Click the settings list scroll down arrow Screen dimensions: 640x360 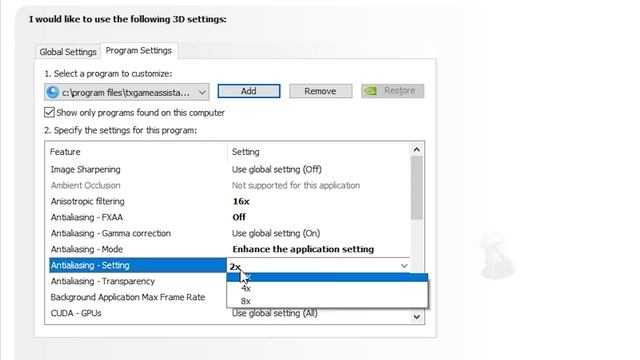click(416, 317)
